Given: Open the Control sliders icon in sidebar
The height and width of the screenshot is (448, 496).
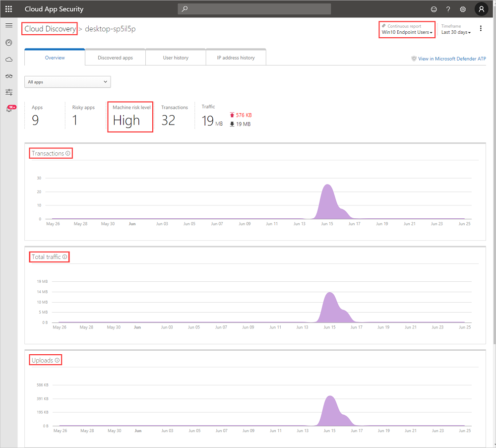Looking at the screenshot, I should click(9, 92).
